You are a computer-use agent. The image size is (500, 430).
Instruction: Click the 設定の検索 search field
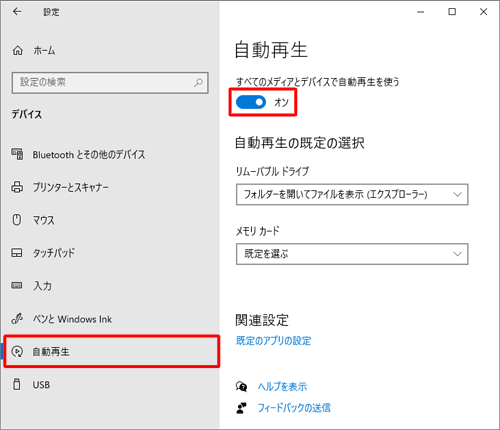pos(110,82)
